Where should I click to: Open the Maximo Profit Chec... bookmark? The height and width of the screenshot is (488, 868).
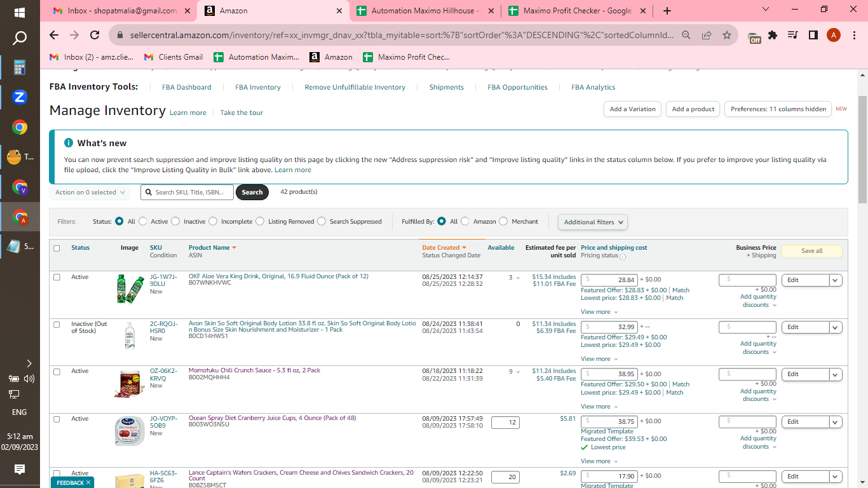[x=406, y=57]
